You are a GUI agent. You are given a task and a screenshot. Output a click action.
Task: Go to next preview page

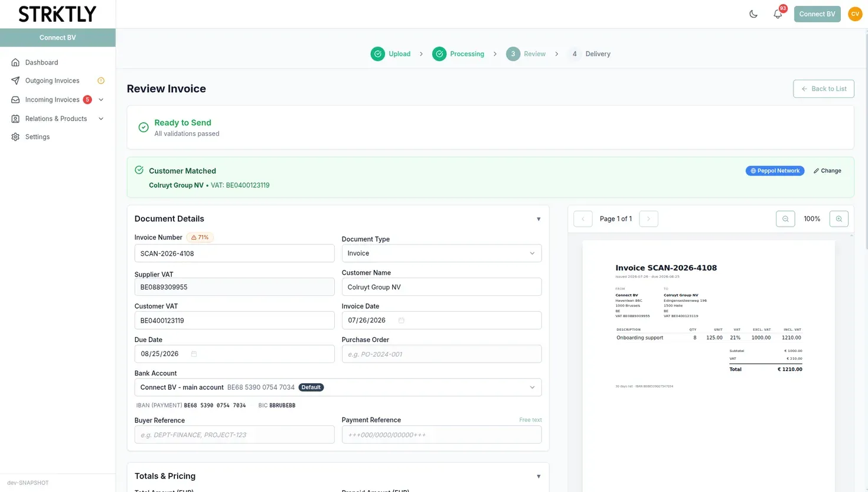(648, 219)
